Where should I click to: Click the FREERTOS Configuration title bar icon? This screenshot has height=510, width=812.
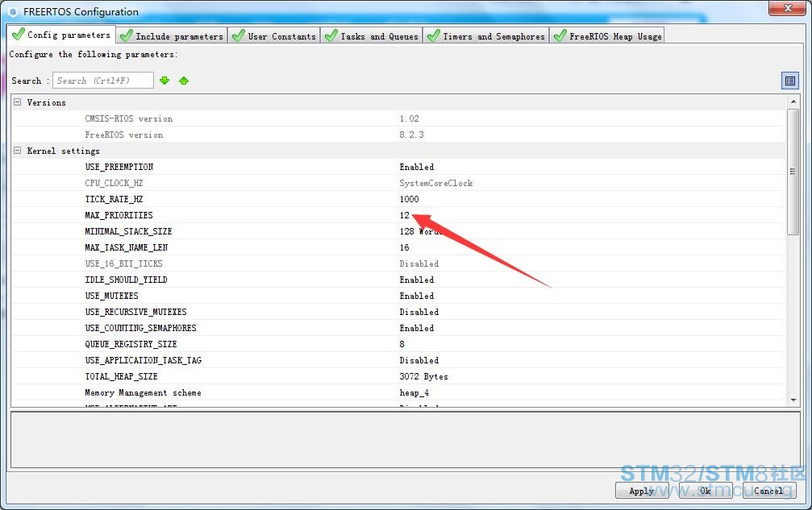(x=14, y=11)
